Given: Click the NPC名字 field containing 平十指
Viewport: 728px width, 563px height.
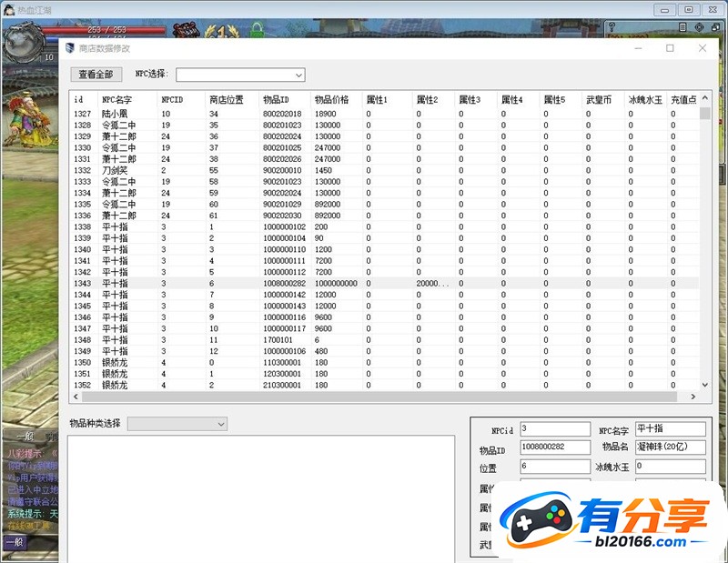Looking at the screenshot, I should (670, 428).
